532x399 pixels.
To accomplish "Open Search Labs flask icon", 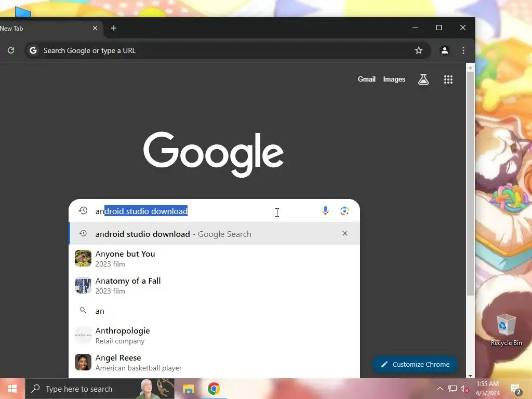I will (423, 79).
